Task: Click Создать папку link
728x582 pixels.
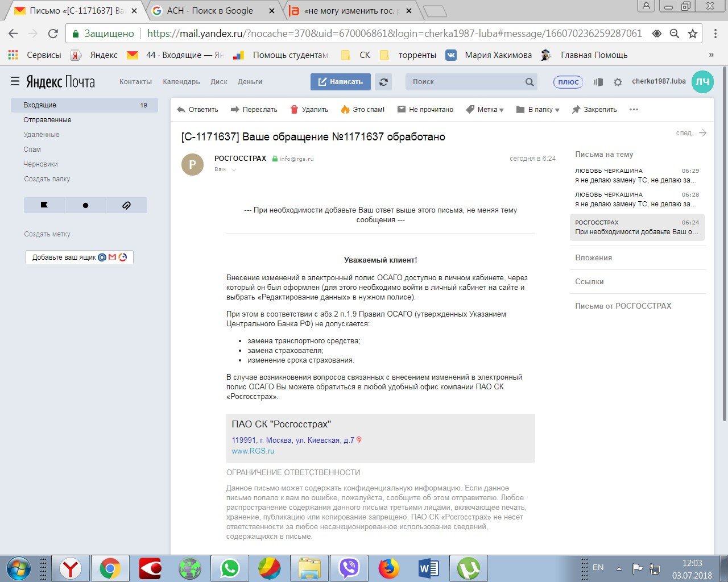Action: pyautogui.click(x=47, y=179)
